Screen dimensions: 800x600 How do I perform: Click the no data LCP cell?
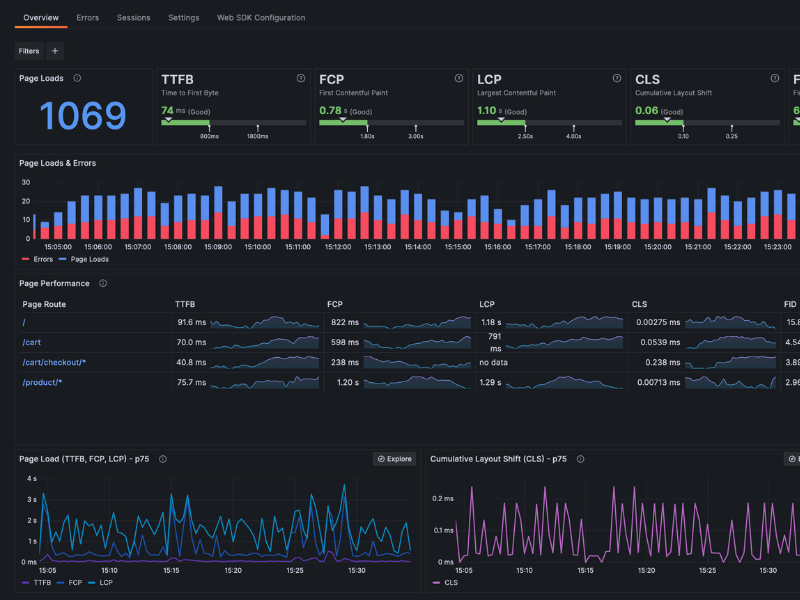pyautogui.click(x=493, y=362)
